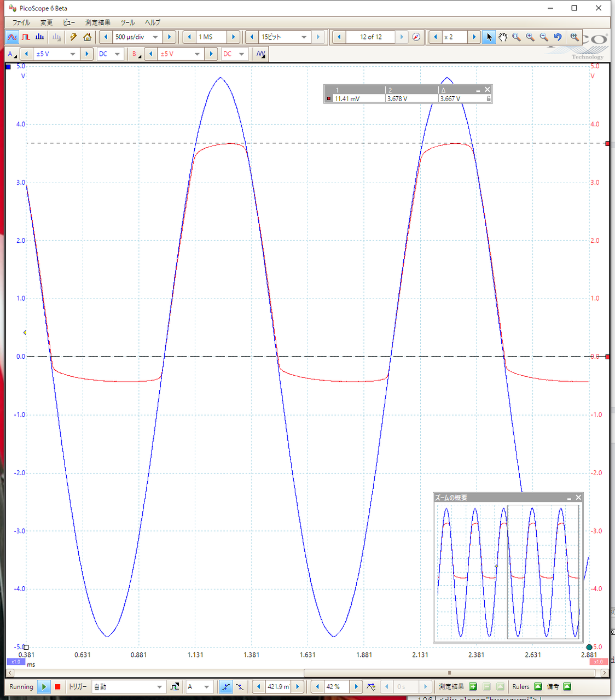This screenshot has height=700, width=615.
Task: Open the buffer navigator compass icon
Action: pyautogui.click(x=416, y=37)
